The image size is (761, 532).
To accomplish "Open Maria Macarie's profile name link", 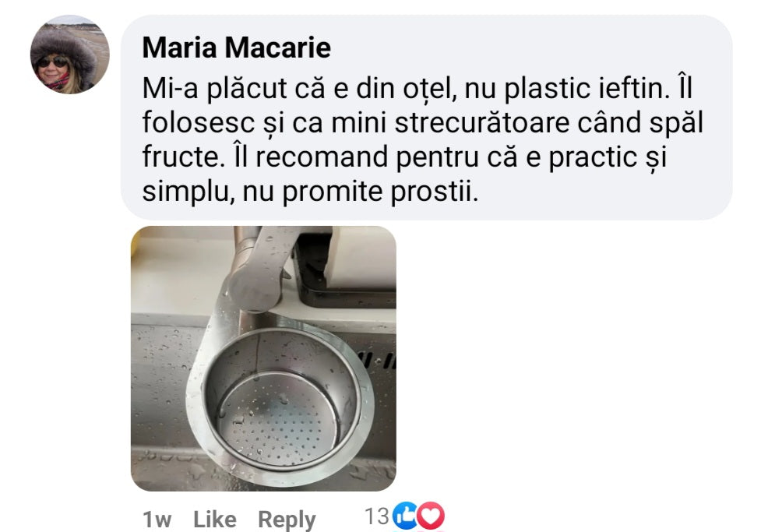I will [236, 48].
